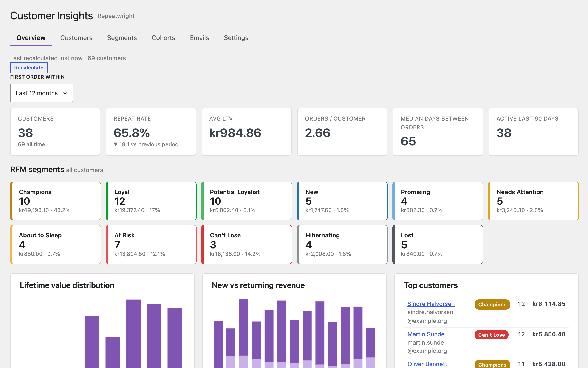588x368 pixels.
Task: Click the Lifetime value distribution heading
Action: [x=67, y=285]
